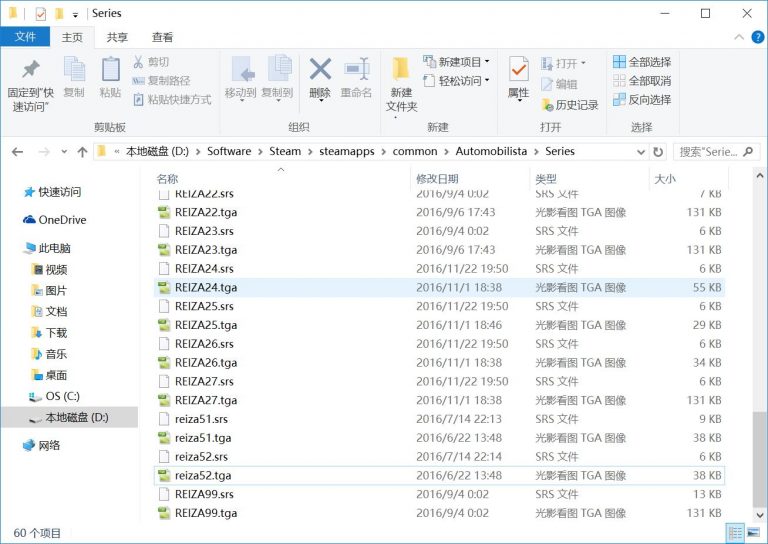Click Select none (全部取消)
This screenshot has height=544, width=768.
pyautogui.click(x=642, y=81)
